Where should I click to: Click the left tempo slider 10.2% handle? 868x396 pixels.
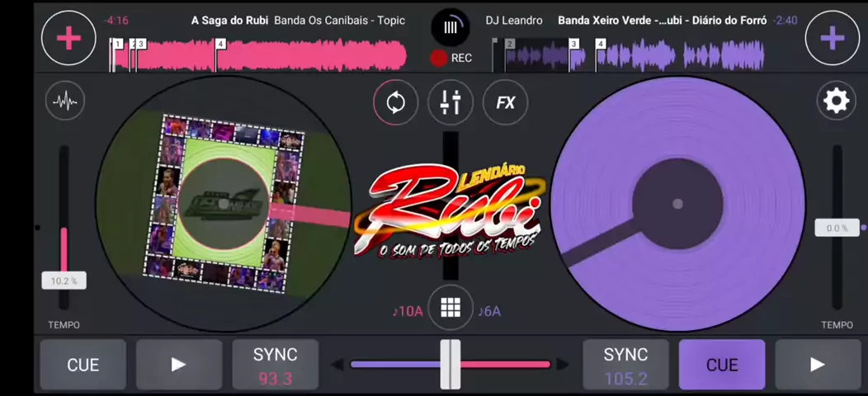click(x=64, y=281)
